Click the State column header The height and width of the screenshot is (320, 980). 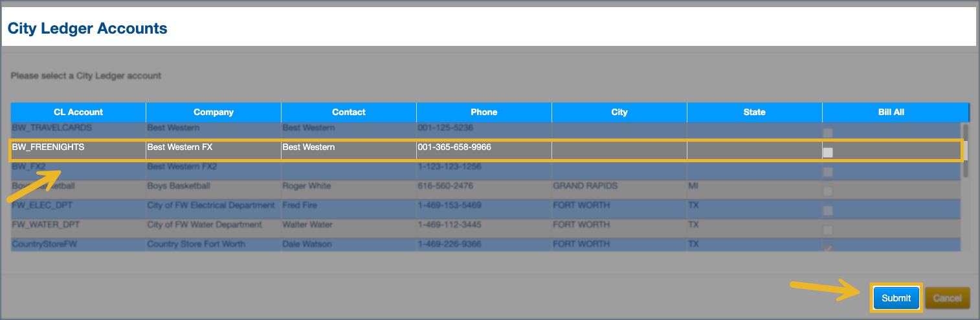[x=755, y=112]
